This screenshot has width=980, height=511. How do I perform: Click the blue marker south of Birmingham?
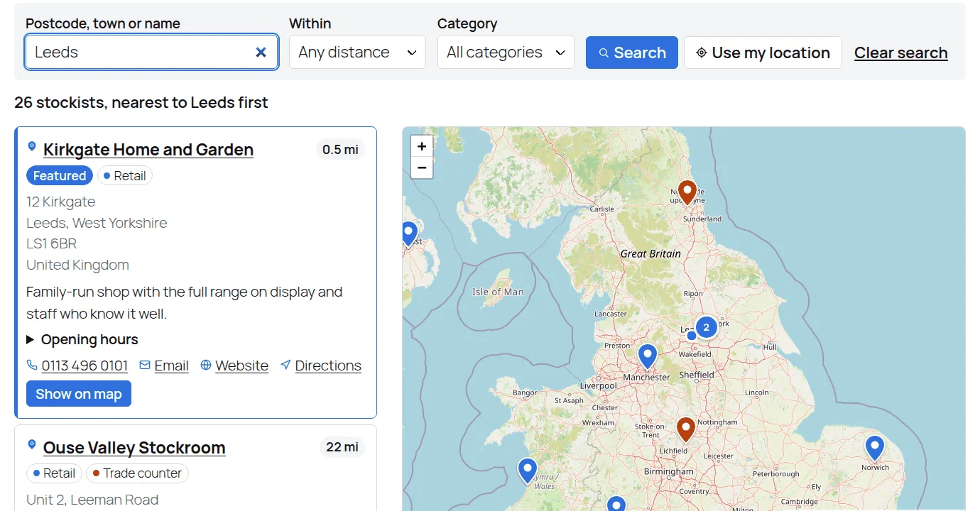click(616, 503)
